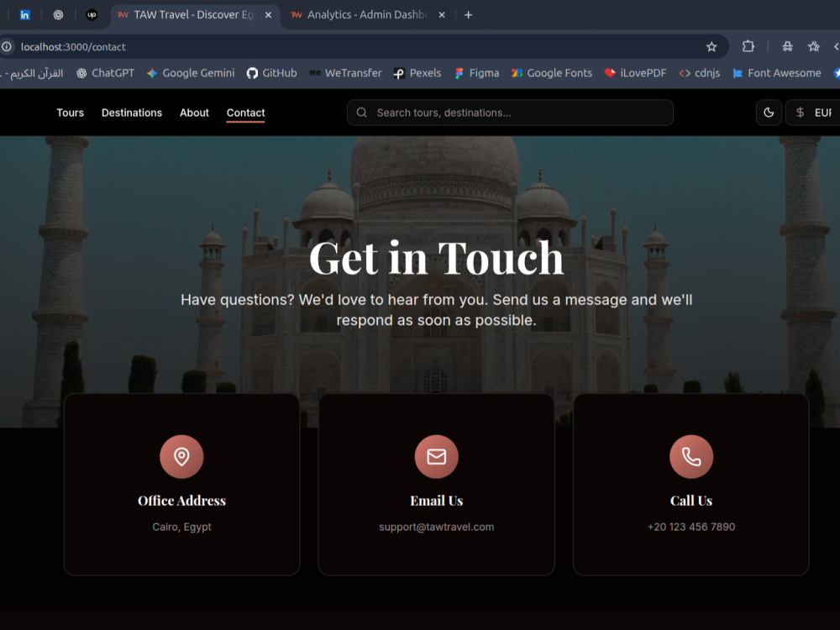840x630 pixels.
Task: Go to the About nav page
Action: pyautogui.click(x=195, y=113)
